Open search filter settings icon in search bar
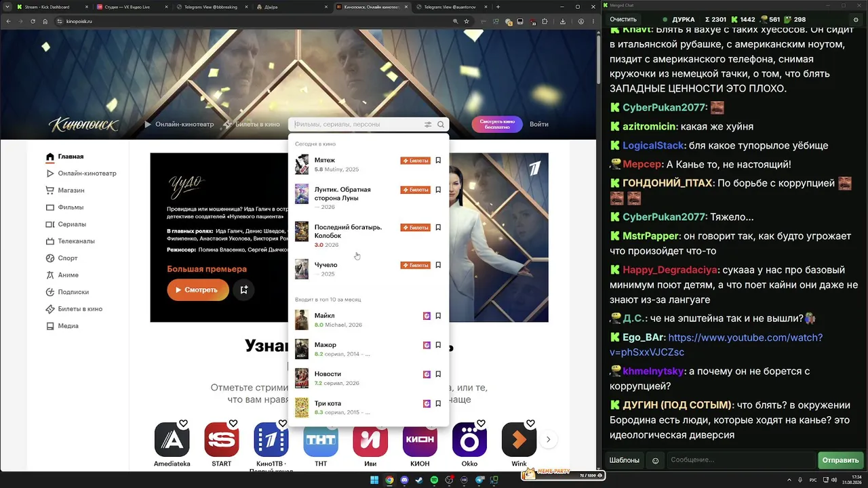Image resolution: width=868 pixels, height=488 pixels. pyautogui.click(x=428, y=125)
